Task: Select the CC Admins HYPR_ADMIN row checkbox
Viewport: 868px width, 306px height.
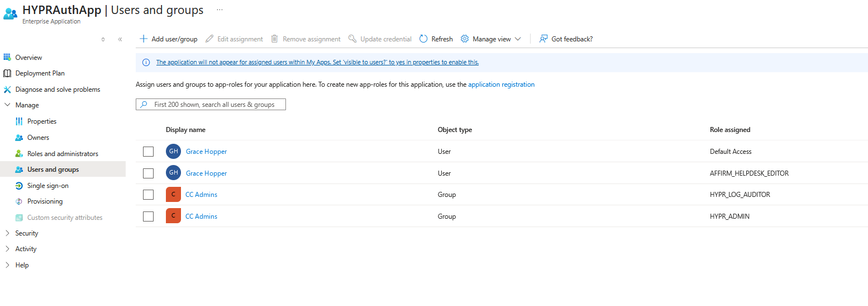Action: point(148,216)
